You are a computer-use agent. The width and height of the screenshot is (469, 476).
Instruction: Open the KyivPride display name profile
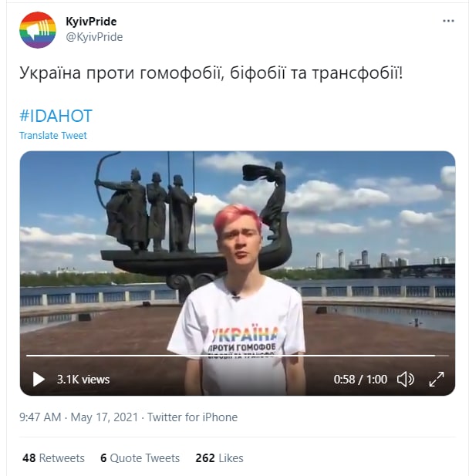[x=91, y=22]
